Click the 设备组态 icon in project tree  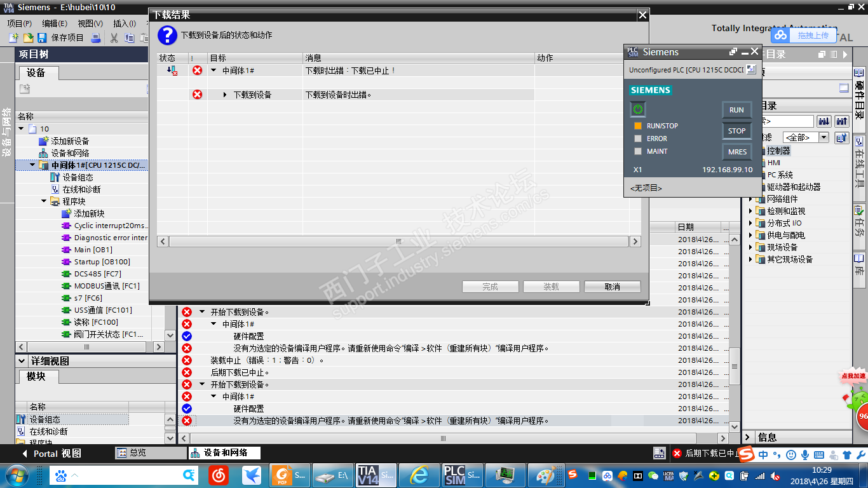pos(55,177)
